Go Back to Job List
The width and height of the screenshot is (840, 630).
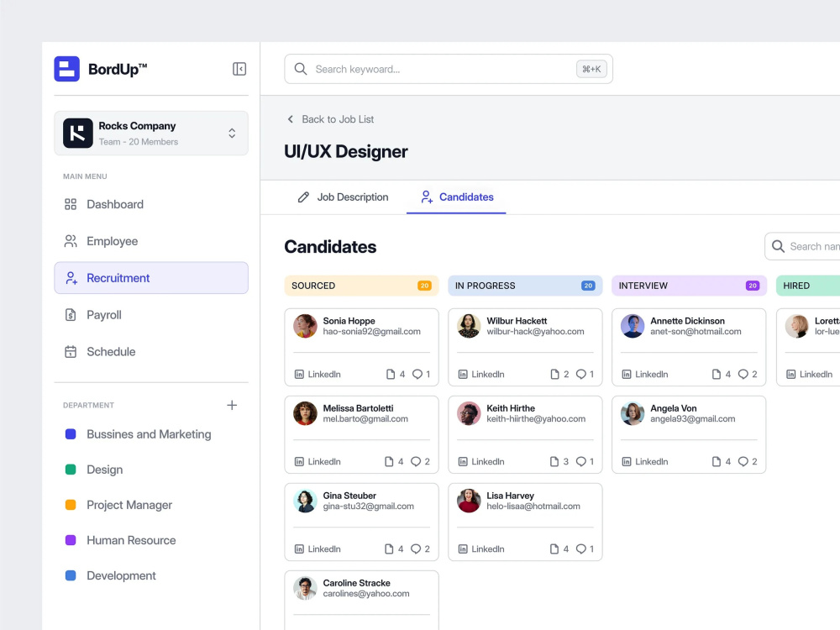tap(330, 119)
